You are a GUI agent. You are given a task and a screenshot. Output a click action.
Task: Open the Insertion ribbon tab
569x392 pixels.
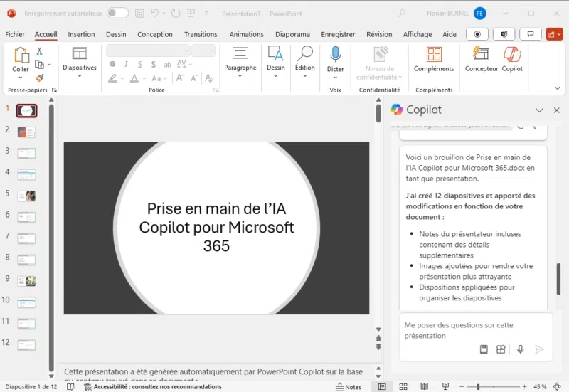coord(81,34)
